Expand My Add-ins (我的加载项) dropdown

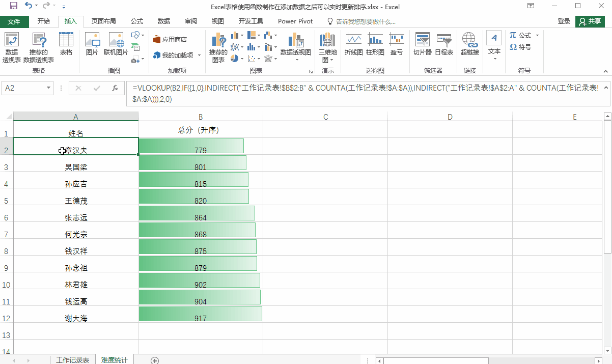[x=199, y=55]
